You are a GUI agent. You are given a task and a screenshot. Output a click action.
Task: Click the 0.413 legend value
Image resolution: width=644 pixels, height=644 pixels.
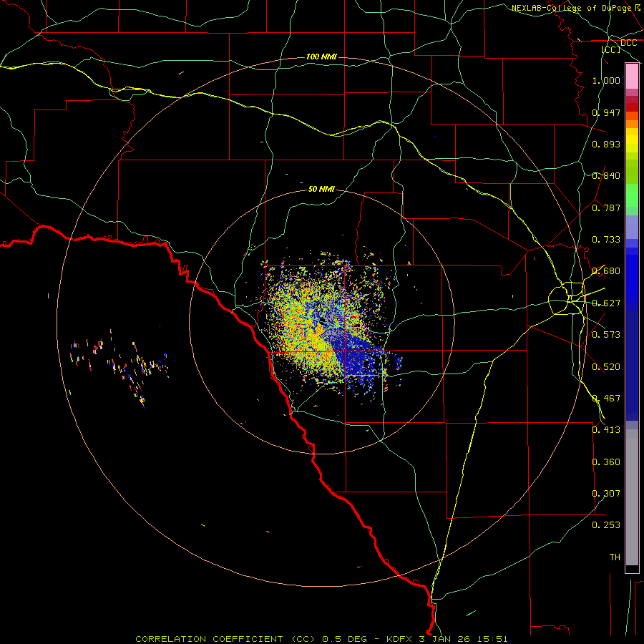(x=606, y=430)
